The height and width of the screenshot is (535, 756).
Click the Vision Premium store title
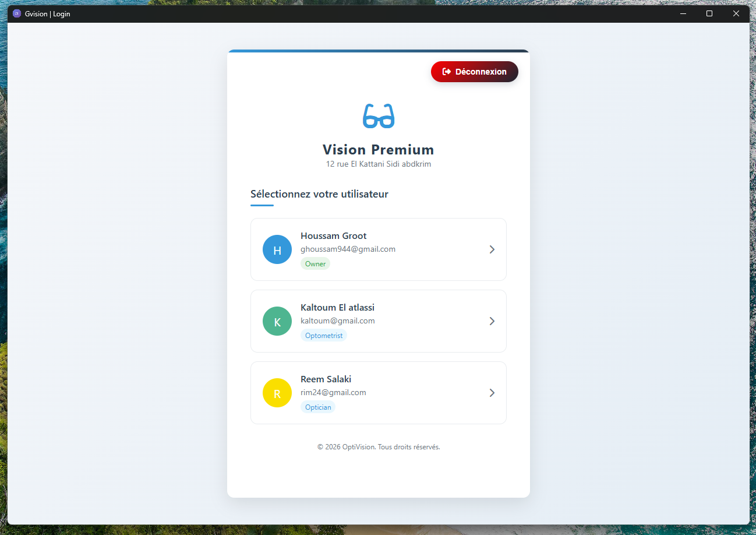tap(379, 150)
